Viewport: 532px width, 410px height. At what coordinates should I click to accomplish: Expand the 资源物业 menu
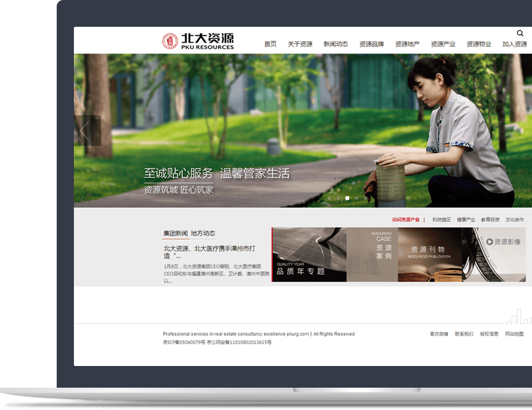478,44
